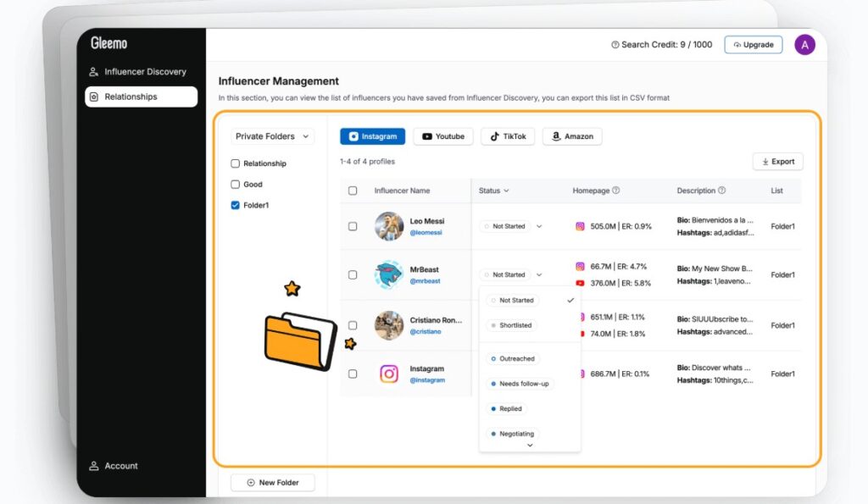Viewport: 868px width, 504px height.
Task: Click Cristiano's 651.1M follower stat
Action: [603, 318]
